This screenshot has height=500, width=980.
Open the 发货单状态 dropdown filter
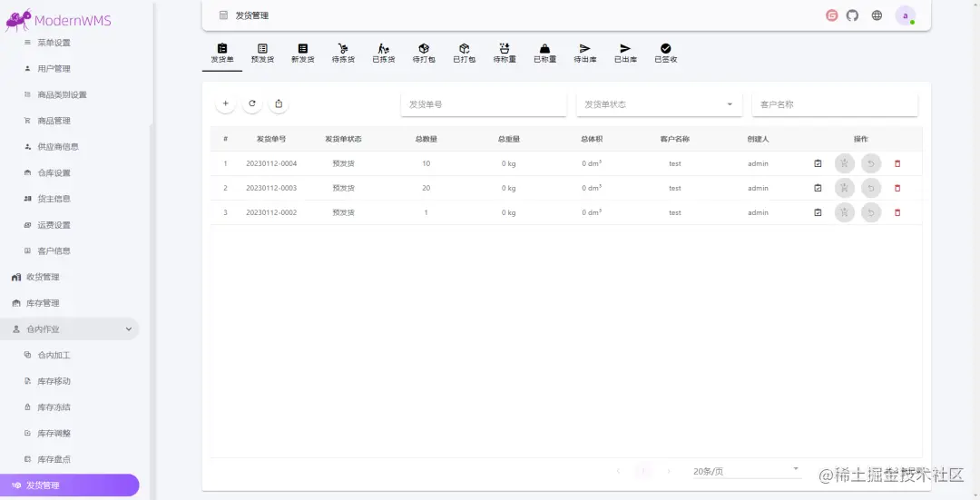click(x=659, y=104)
